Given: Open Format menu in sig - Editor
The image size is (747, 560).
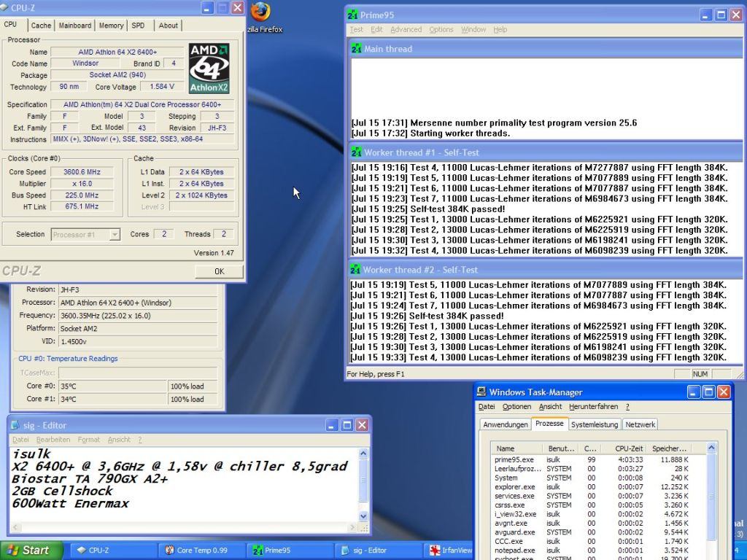Looking at the screenshot, I should (88, 440).
